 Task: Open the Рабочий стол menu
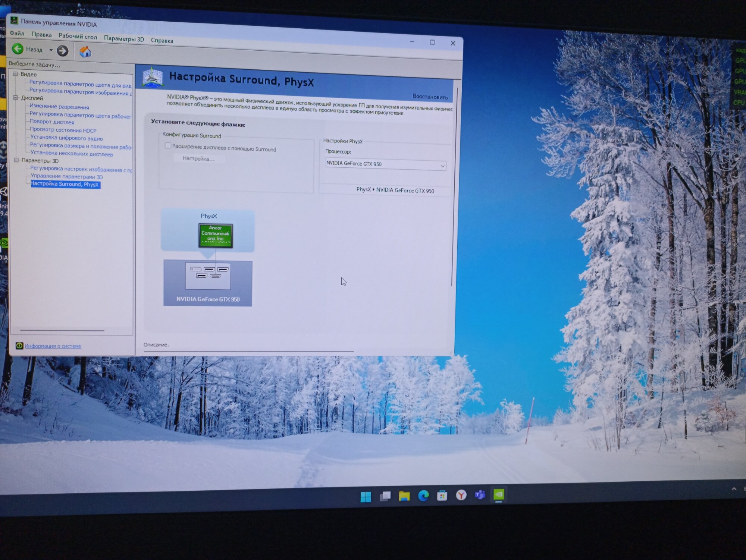click(x=78, y=37)
